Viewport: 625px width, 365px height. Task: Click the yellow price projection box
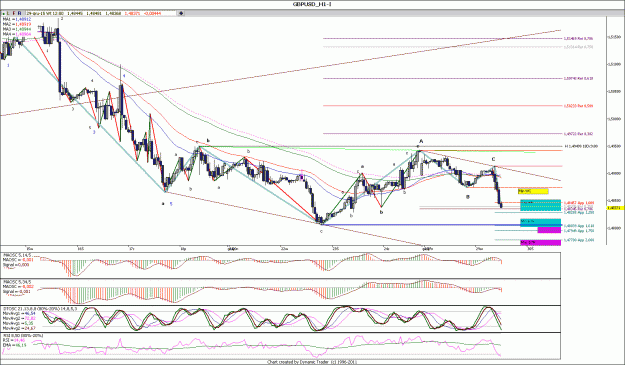[x=533, y=191]
